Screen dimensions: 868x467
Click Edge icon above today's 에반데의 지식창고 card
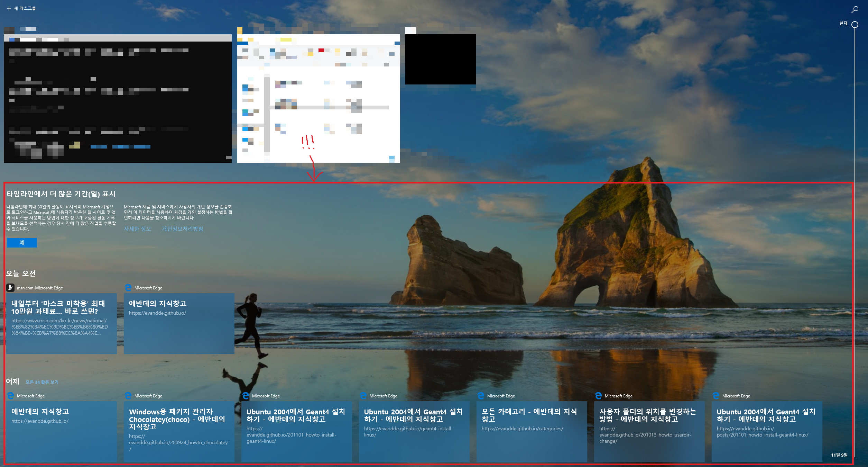coord(128,288)
